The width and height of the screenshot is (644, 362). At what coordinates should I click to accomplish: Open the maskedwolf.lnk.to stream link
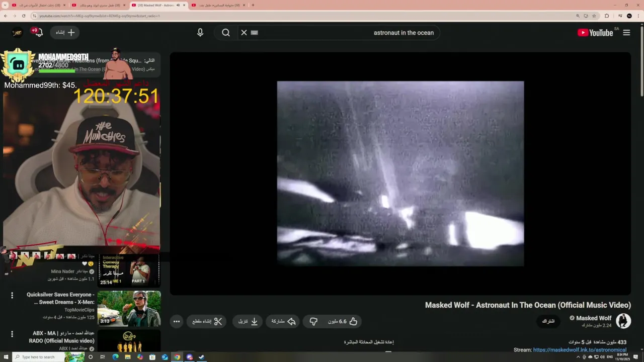click(580, 350)
